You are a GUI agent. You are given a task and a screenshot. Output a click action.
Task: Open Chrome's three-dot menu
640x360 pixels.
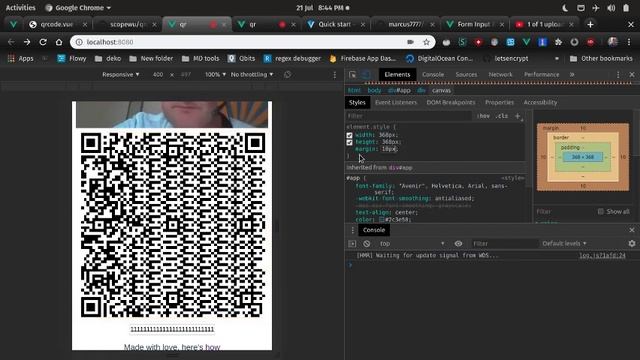pos(629,42)
